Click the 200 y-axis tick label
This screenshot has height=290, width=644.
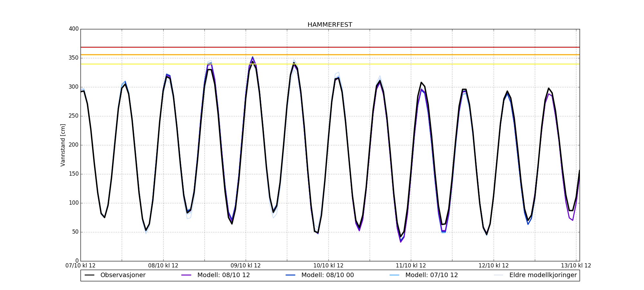74,145
